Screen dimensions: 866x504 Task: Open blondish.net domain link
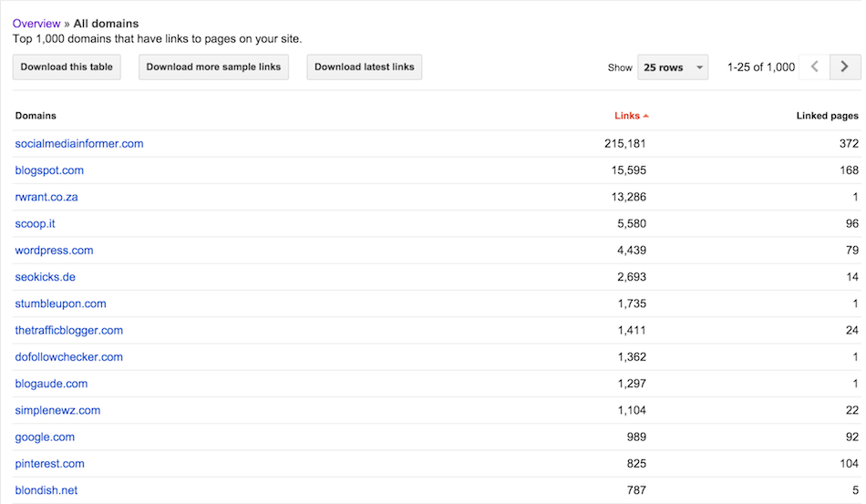(x=46, y=490)
